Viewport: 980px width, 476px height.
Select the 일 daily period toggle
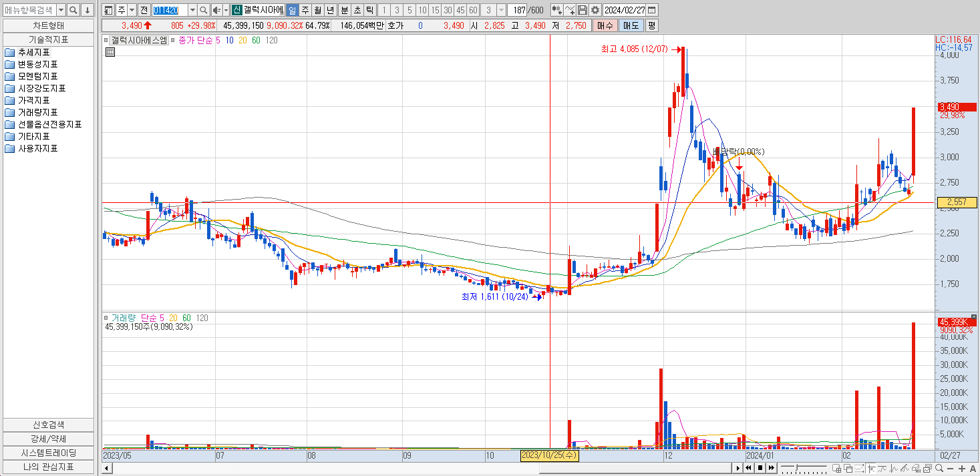click(293, 10)
